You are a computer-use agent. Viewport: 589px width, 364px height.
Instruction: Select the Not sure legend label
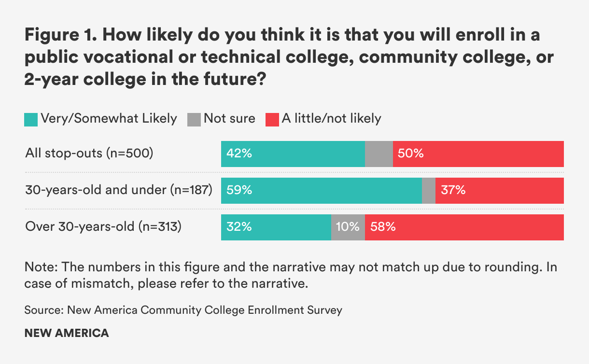229,118
